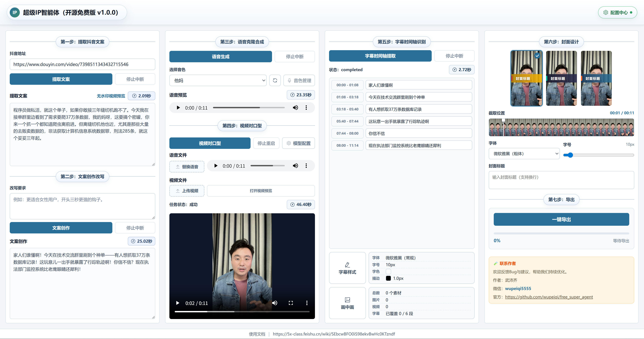This screenshot has height=339, width=644.
Task: Select the first orange cover template
Action: pos(526,78)
